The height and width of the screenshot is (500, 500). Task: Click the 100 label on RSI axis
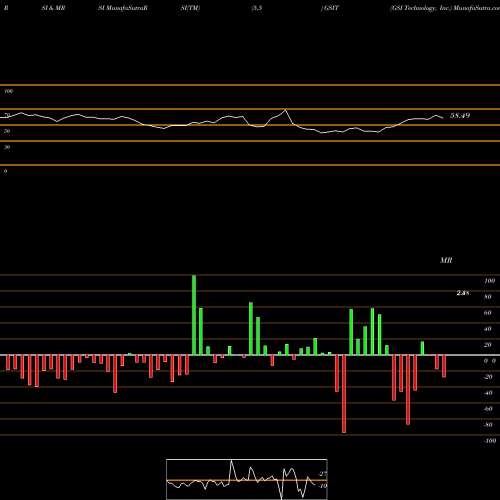[9, 91]
